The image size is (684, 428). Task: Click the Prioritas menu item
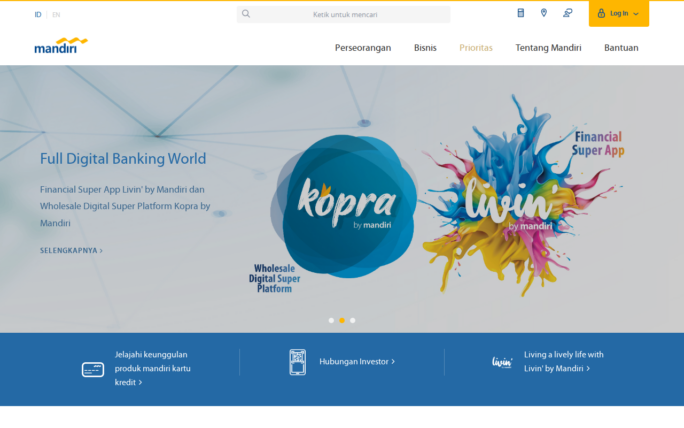(x=476, y=48)
